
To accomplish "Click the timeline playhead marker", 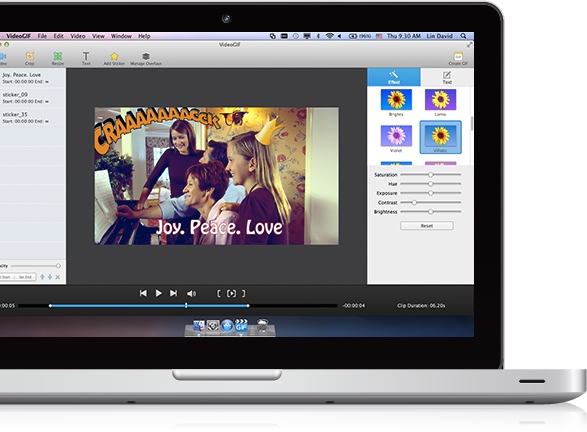I will click(186, 305).
